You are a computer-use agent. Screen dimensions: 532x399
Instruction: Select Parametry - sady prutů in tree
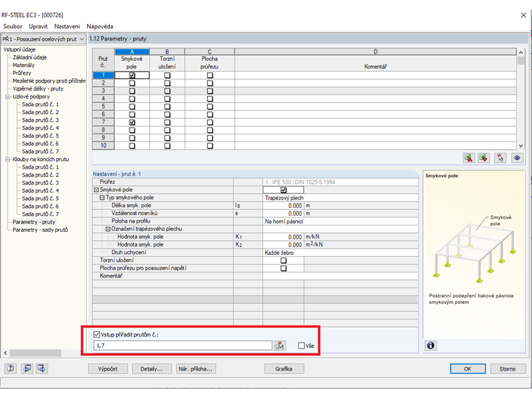40,230
